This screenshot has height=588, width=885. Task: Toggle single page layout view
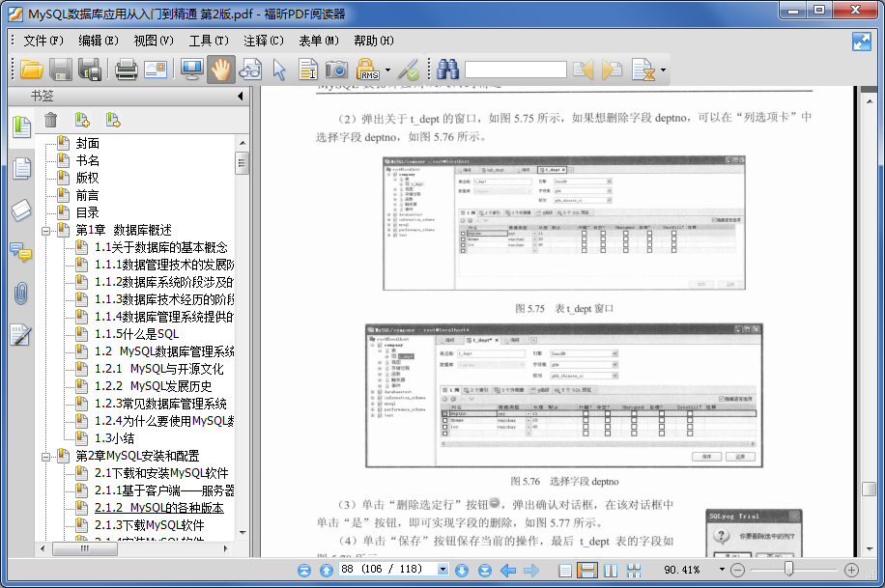point(565,570)
